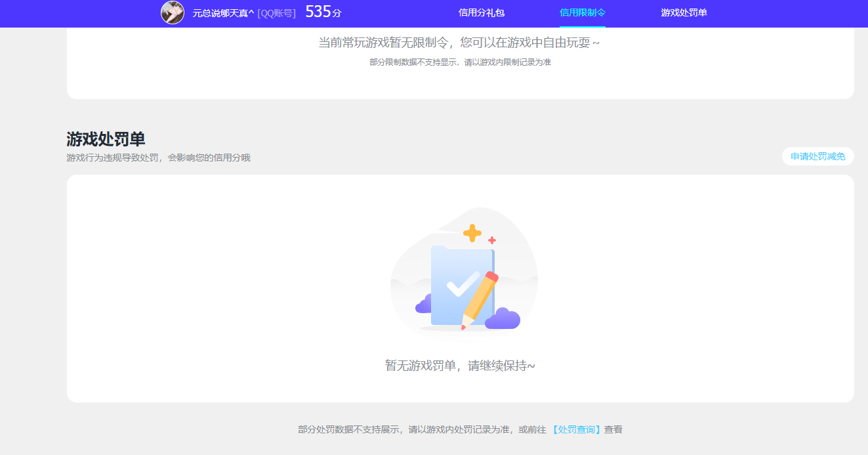Click username 元总说够天真^
The height and width of the screenshot is (455, 868).
(223, 13)
